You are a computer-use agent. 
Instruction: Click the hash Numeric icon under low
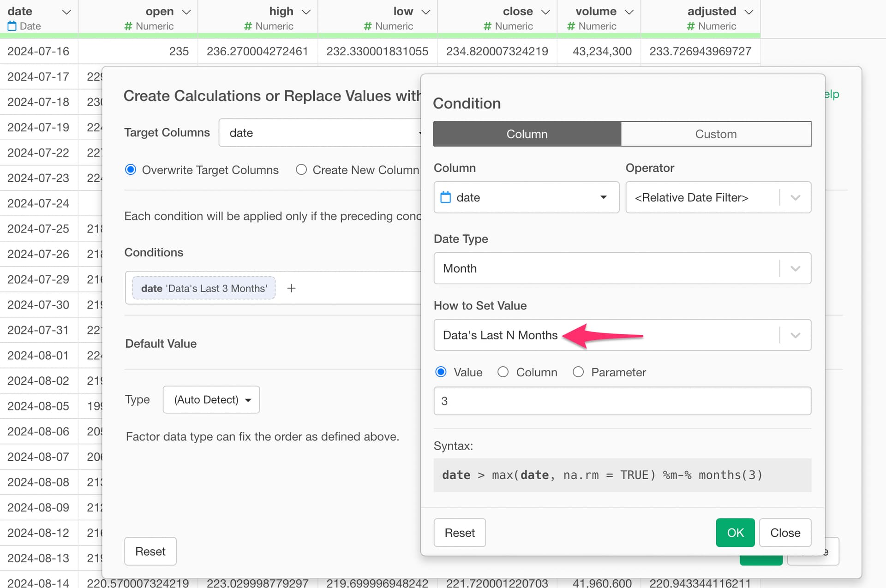[x=367, y=26]
